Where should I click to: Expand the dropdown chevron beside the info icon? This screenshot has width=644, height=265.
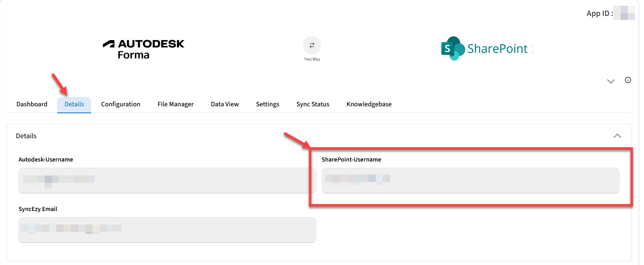point(611,81)
